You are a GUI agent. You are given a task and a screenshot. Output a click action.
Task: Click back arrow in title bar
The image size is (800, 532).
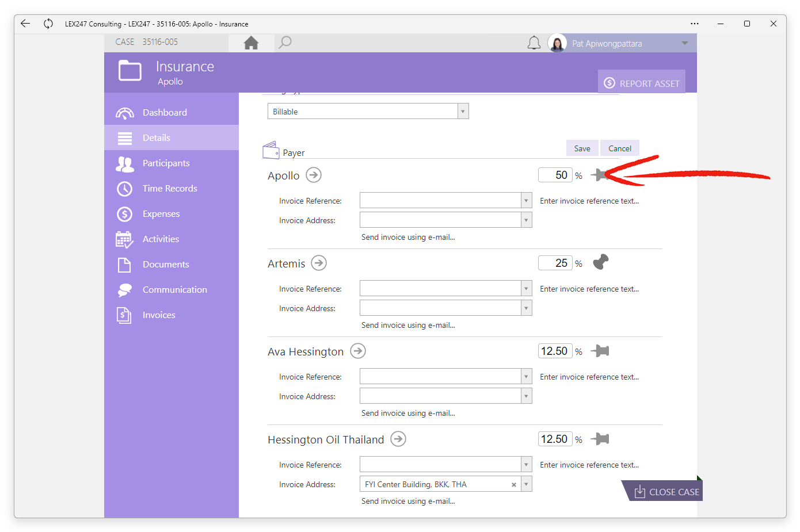click(x=25, y=24)
